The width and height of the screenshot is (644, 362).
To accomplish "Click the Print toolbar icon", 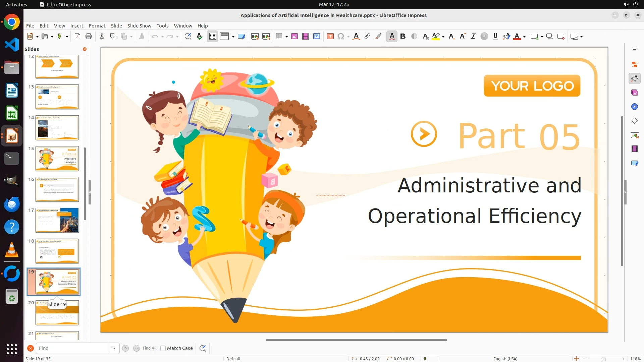I will [89, 37].
